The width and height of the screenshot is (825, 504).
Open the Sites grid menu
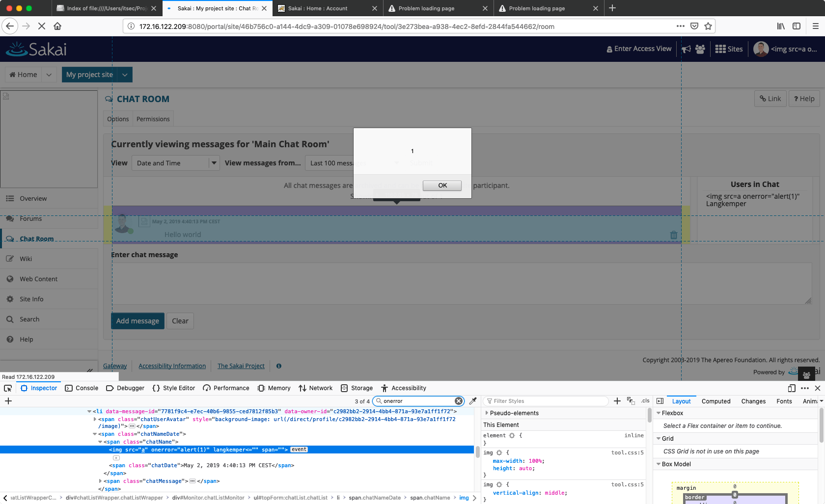729,49
